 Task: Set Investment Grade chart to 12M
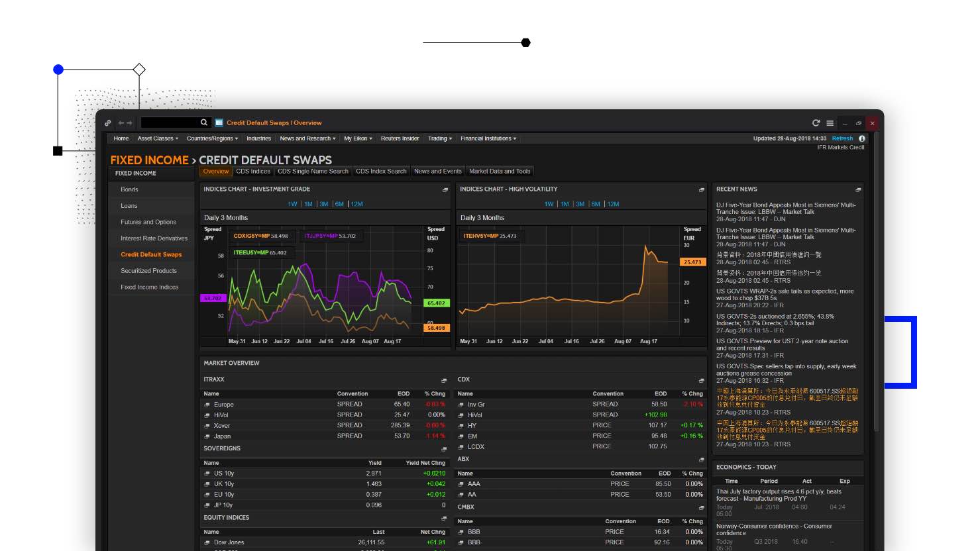click(357, 204)
